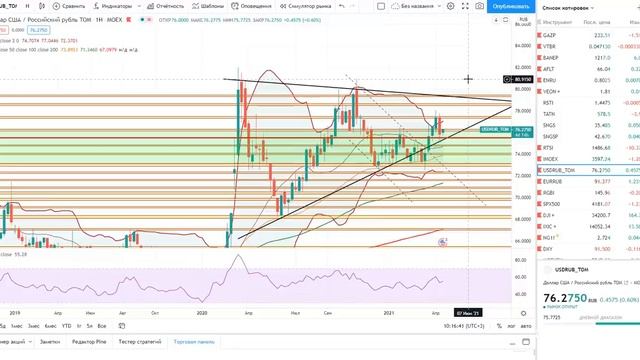Set the YTD date range
Viewport: 640px width, 360px height.
pyautogui.click(x=67, y=326)
